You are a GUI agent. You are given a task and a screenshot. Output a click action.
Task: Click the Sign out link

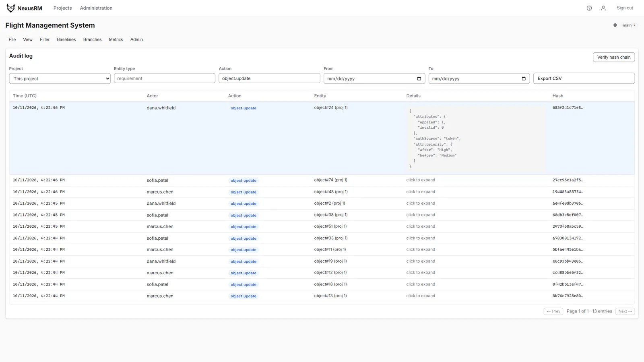tap(625, 8)
